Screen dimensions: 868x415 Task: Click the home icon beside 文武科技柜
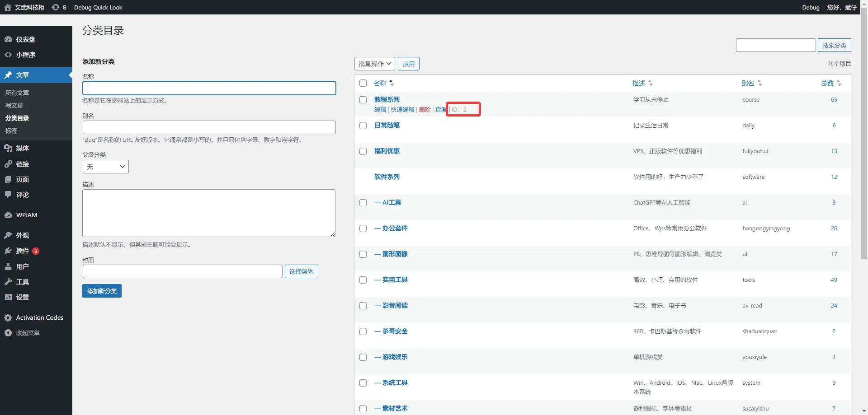(x=8, y=7)
